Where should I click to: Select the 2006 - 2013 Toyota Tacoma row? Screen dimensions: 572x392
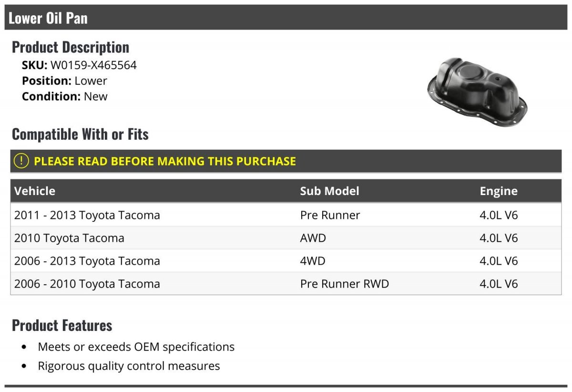[x=87, y=261]
